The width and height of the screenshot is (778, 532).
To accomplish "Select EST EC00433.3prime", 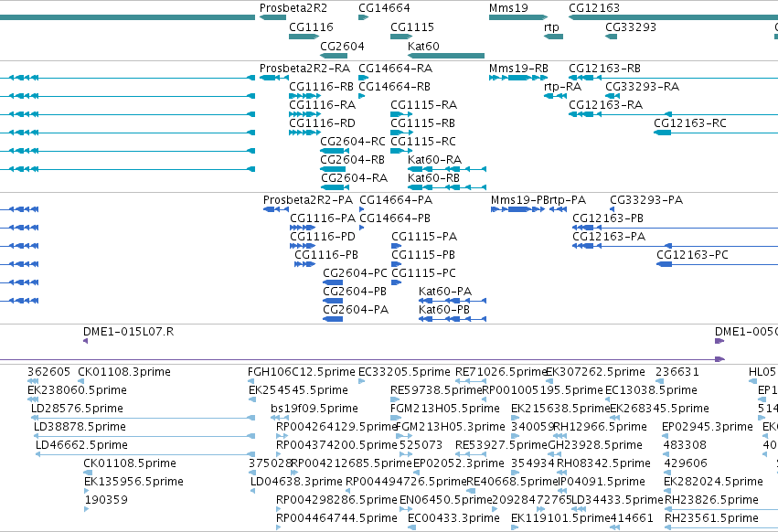I will coord(453,518).
